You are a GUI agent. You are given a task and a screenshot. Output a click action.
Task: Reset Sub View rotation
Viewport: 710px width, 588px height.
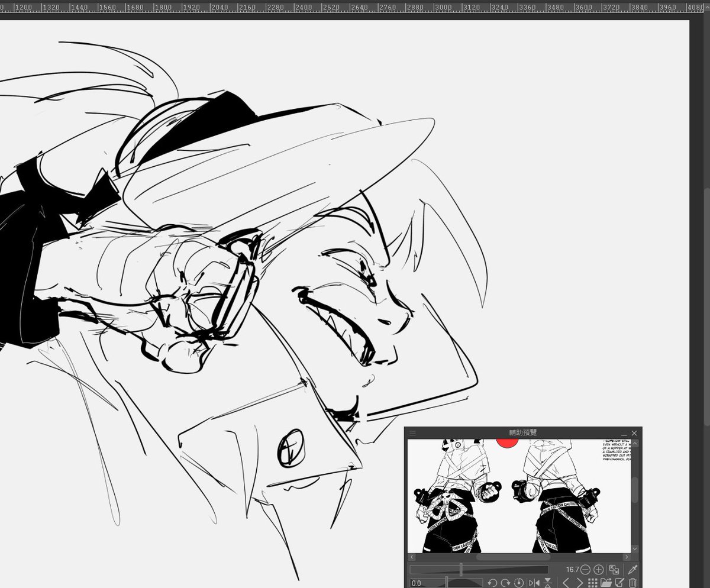519,583
